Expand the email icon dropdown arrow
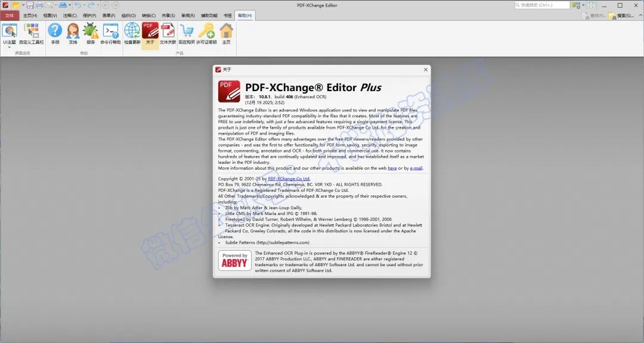 tap(55, 5)
